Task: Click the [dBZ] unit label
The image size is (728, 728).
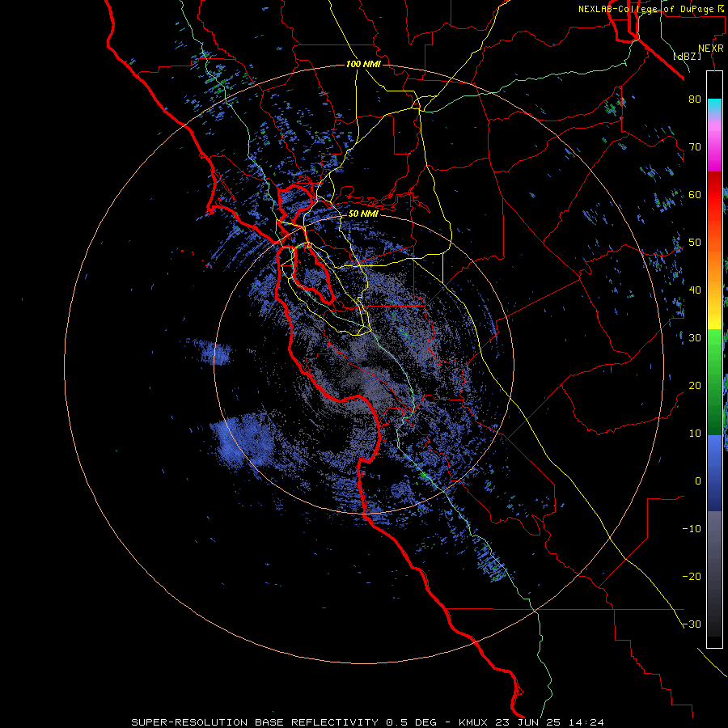Action: tap(687, 57)
